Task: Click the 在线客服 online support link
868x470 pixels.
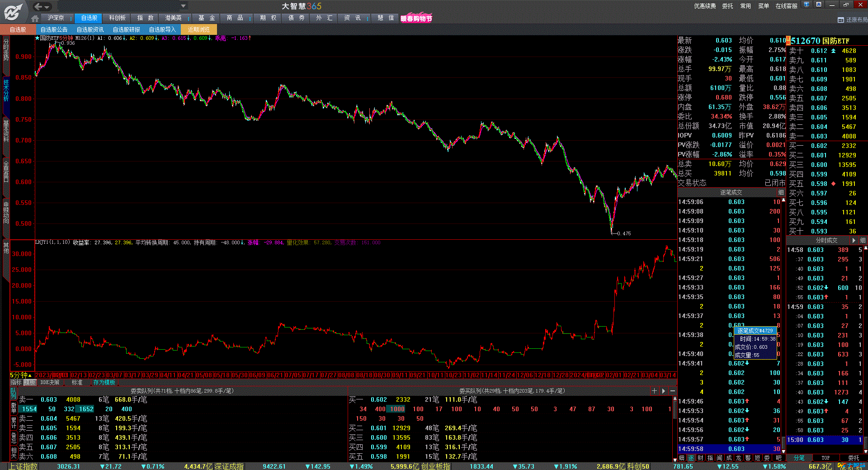Action: [786, 6]
